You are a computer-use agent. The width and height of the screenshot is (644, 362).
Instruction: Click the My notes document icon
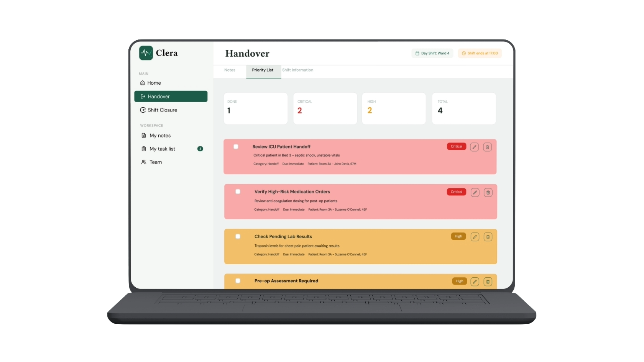[144, 136]
